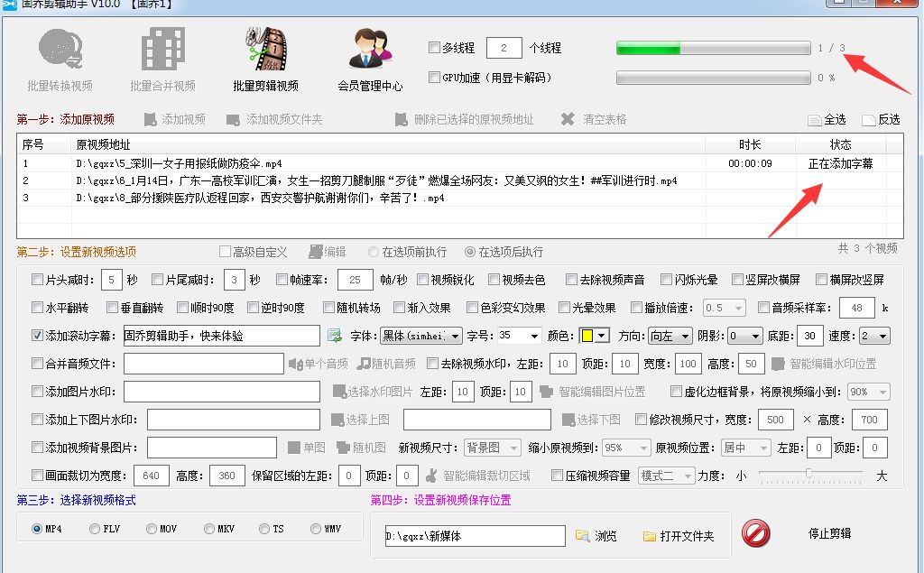Click the subtitle text import icon
This screenshot has height=573, width=924.
[335, 336]
